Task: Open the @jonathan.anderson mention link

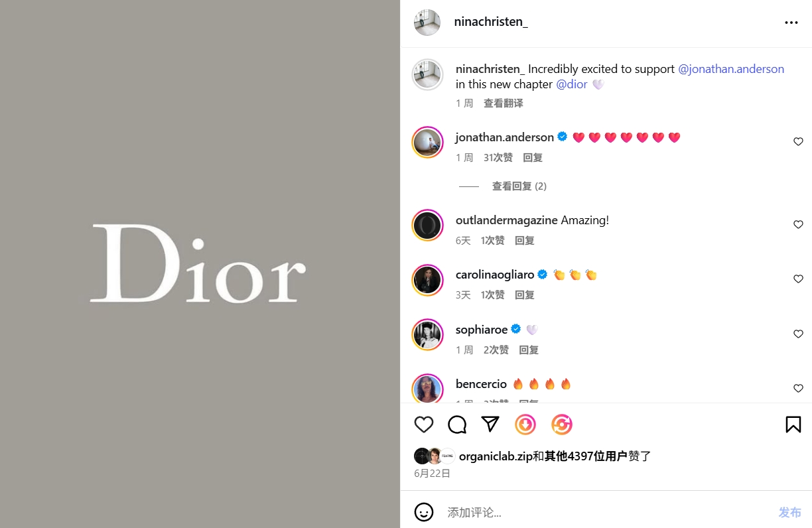Action: pyautogui.click(x=731, y=69)
